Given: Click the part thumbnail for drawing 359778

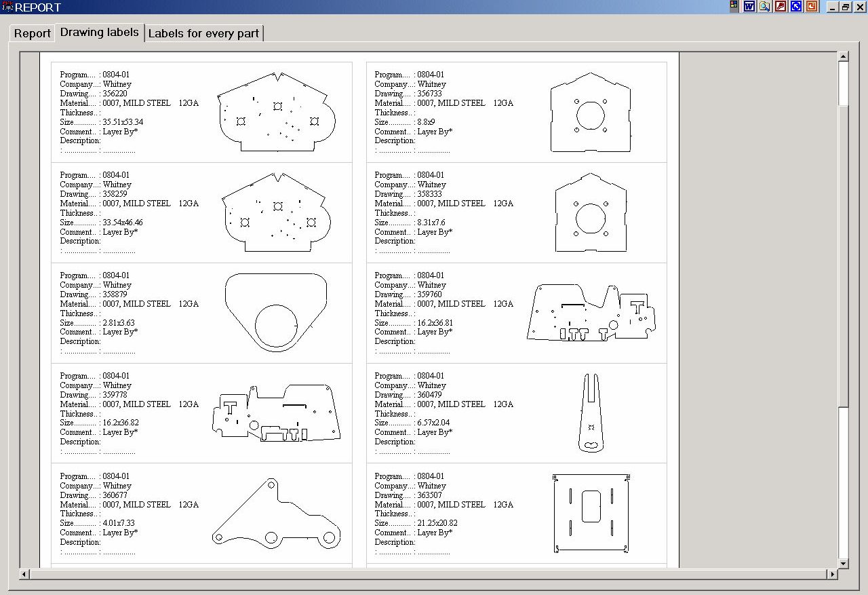Looking at the screenshot, I should [x=276, y=412].
